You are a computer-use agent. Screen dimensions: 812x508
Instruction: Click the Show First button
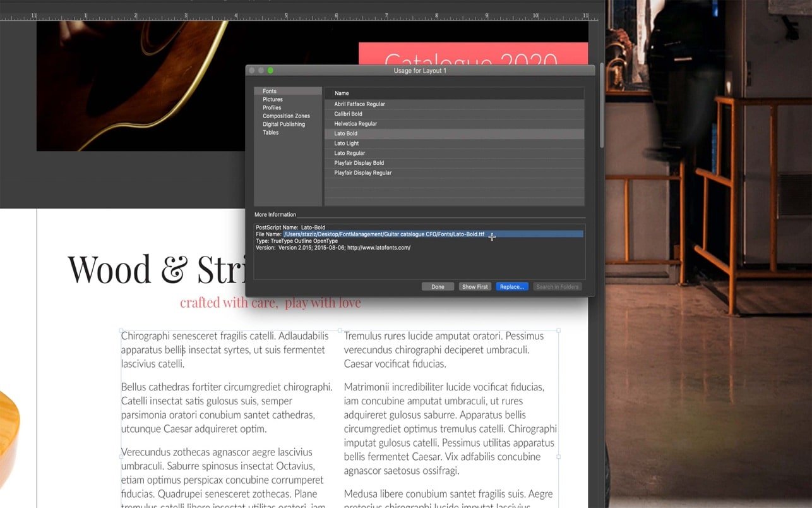475,287
